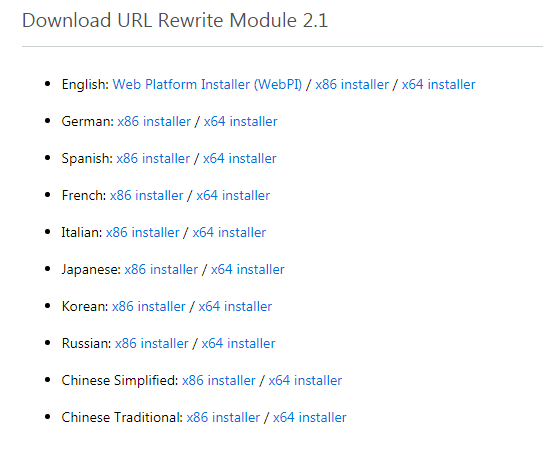Viewport: 543px width, 458px height.
Task: Get the Russian x86 installer
Action: [x=152, y=344]
